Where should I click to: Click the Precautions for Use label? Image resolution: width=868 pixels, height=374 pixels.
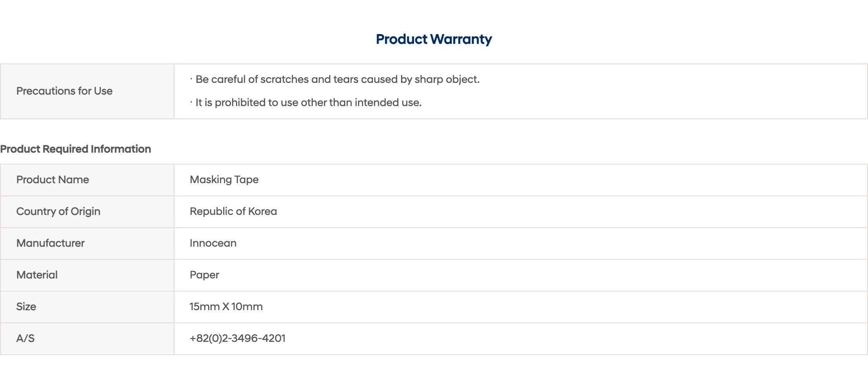pos(64,91)
